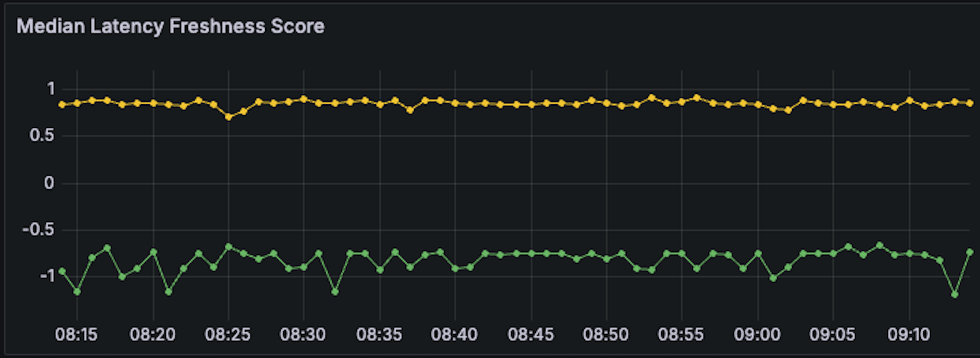Click the 08:15 x-axis time label
The height and width of the screenshot is (358, 980).
76,334
